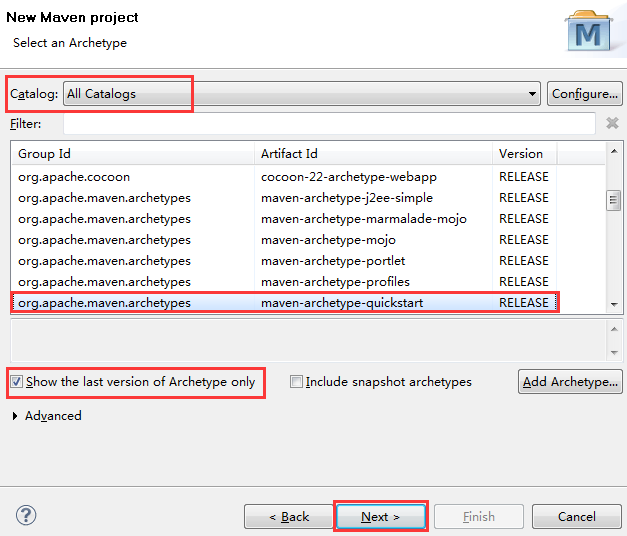
Task: Focus the Filter text field
Action: (x=329, y=124)
